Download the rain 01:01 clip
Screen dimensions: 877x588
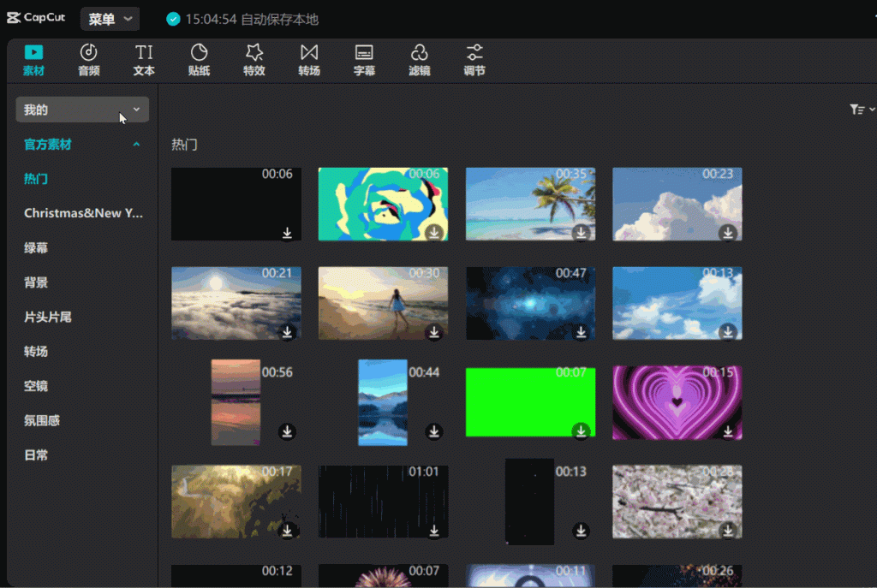(434, 531)
